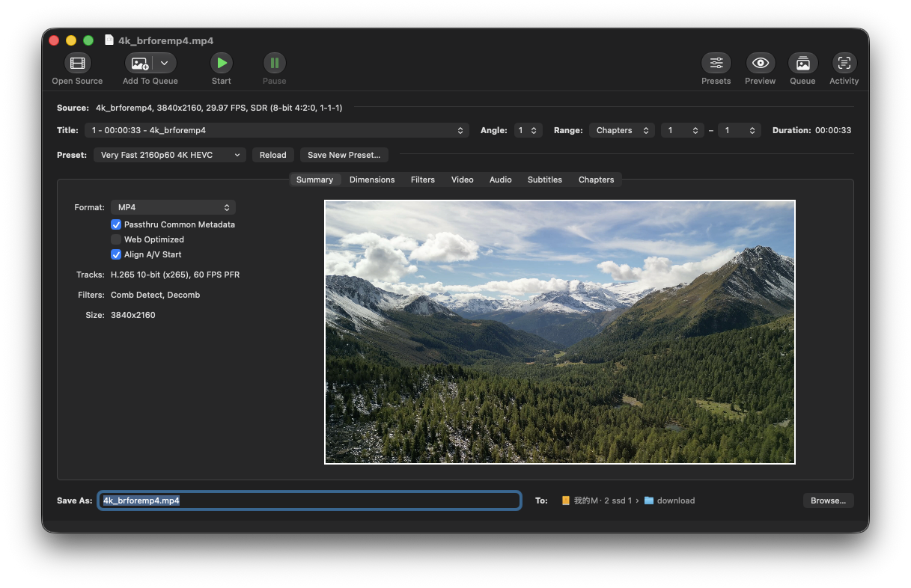Open the Range type Chapters dropdown

tap(622, 130)
